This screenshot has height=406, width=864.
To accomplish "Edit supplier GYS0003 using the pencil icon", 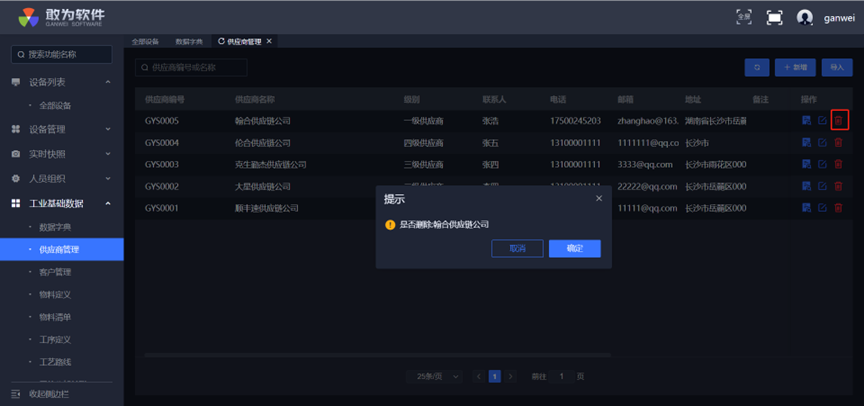I will pyautogui.click(x=822, y=164).
